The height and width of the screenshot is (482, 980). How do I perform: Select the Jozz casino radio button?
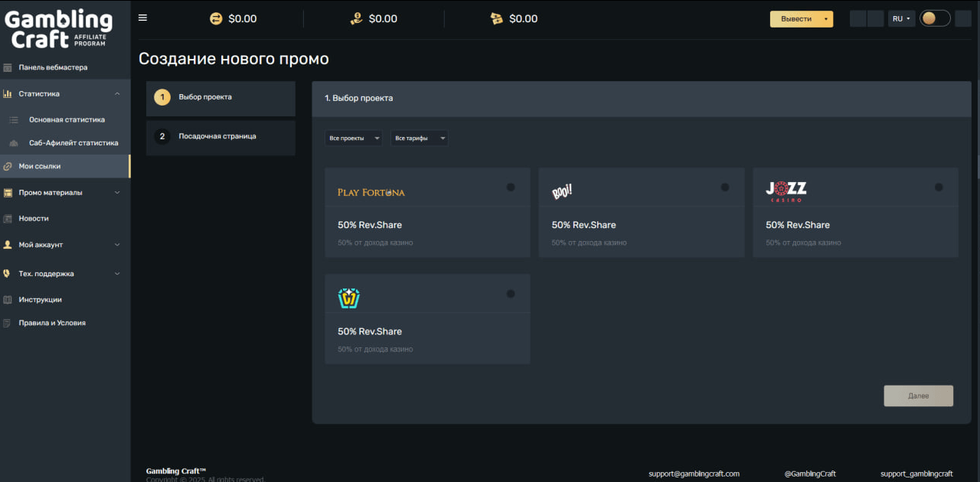(x=939, y=187)
